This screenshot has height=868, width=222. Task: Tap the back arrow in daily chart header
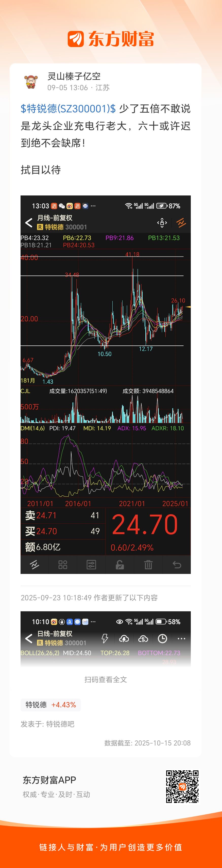[29, 638]
